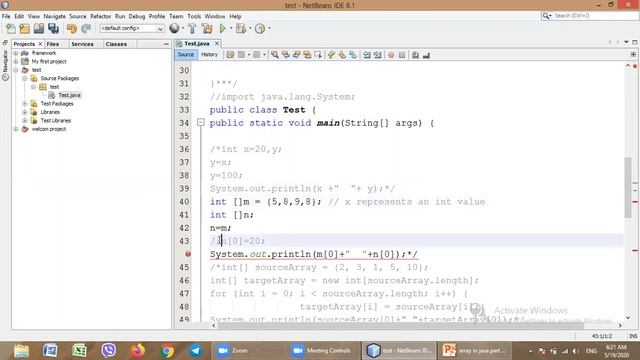Open the File menu

point(6,16)
